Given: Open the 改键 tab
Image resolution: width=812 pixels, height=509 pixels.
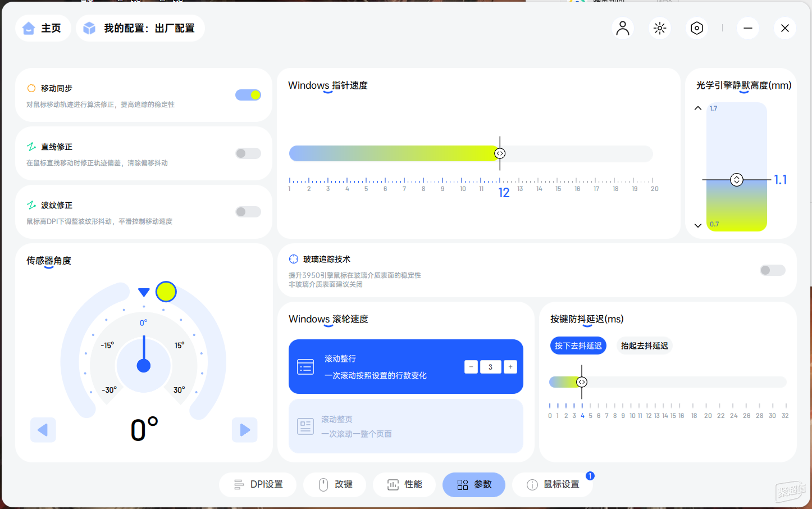Looking at the screenshot, I should (335, 484).
